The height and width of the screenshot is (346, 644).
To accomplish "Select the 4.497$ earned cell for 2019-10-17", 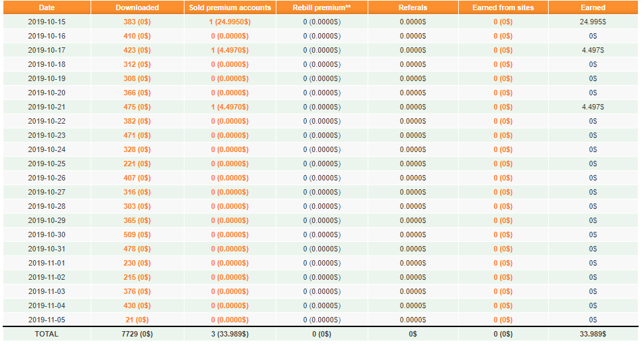I will pyautogui.click(x=593, y=50).
